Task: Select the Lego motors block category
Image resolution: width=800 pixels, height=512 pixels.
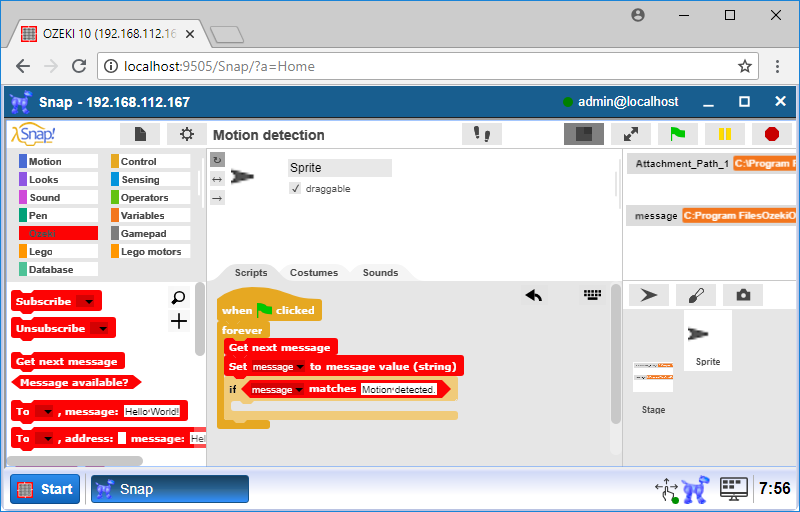Action: (x=151, y=251)
